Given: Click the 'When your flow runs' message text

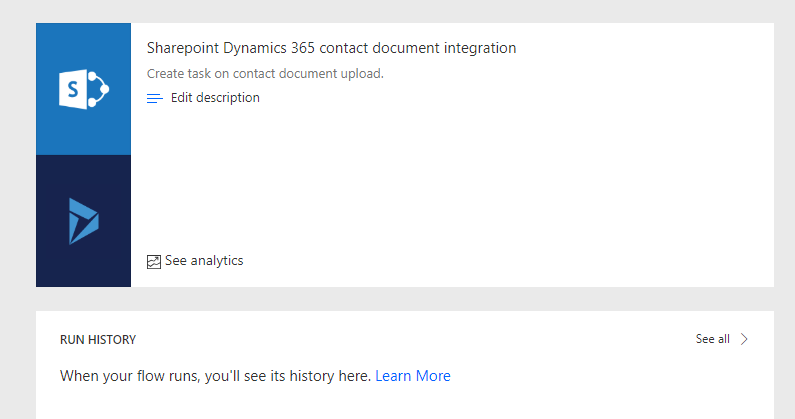Looking at the screenshot, I should (215, 376).
